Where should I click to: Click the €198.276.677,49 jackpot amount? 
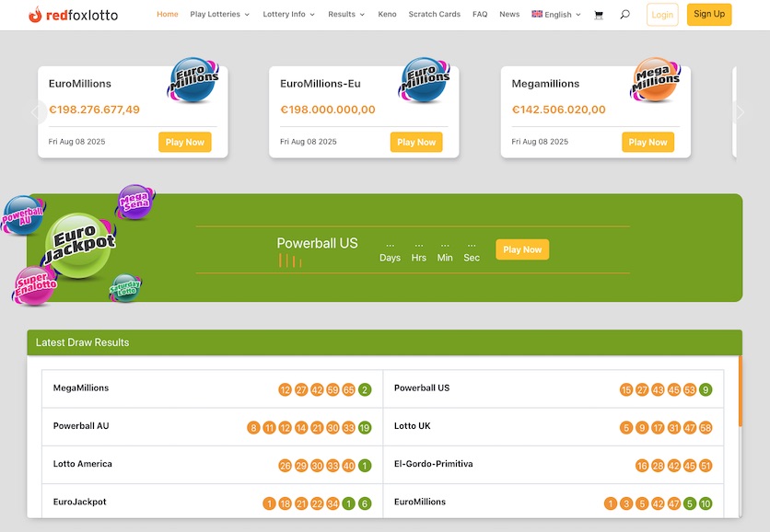pyautogui.click(x=94, y=110)
